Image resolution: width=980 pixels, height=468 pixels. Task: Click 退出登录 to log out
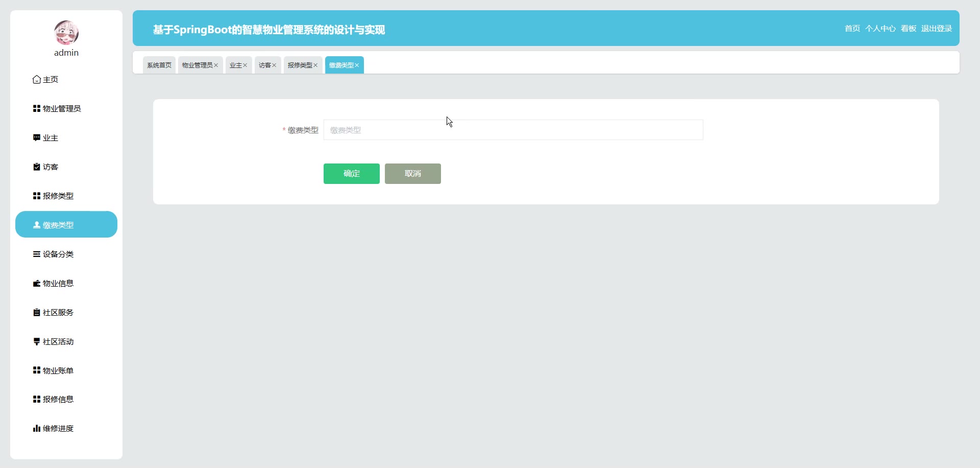pyautogui.click(x=937, y=29)
